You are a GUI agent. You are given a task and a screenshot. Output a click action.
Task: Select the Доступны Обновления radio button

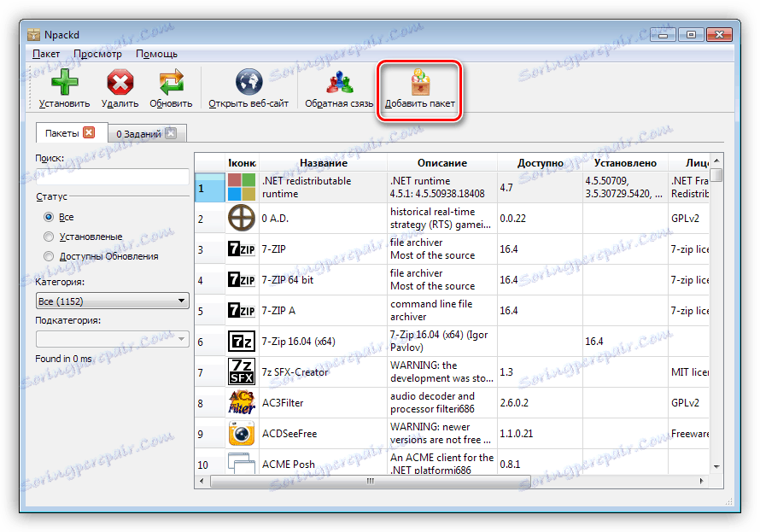[49, 256]
